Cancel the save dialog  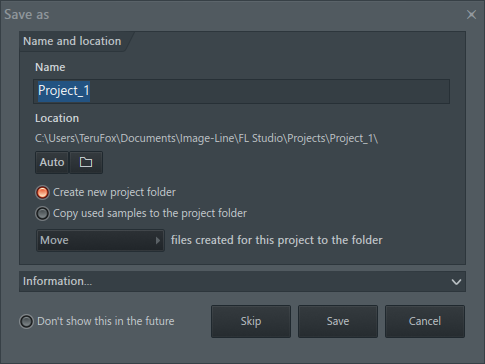(425, 321)
